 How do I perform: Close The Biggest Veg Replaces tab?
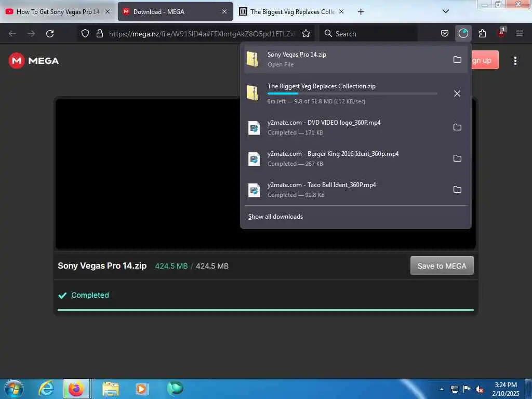[x=341, y=11]
